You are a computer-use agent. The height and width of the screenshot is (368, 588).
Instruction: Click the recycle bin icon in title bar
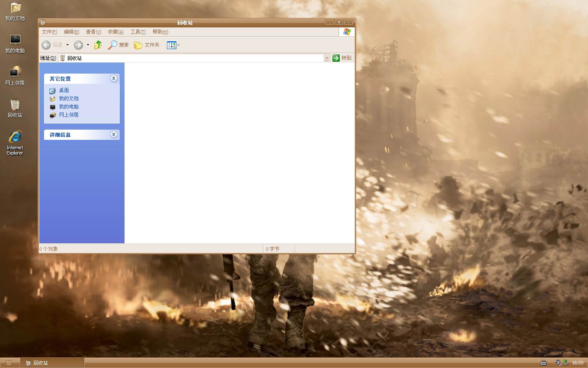coord(42,22)
